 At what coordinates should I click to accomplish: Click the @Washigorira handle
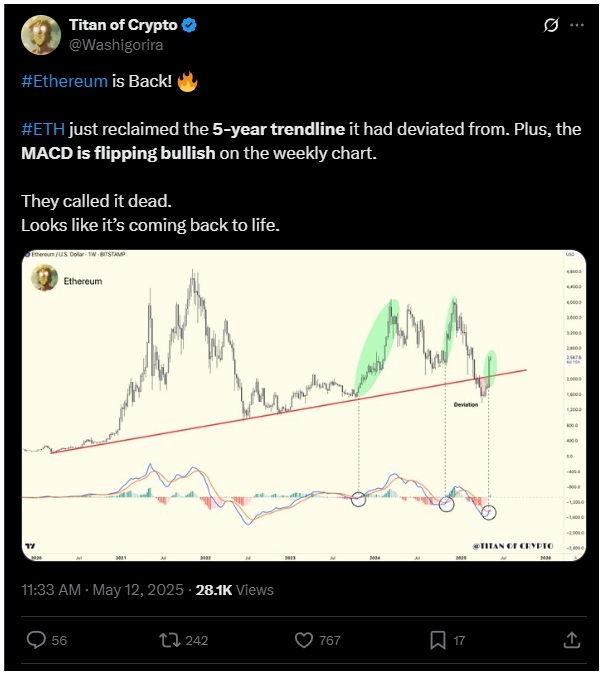116,45
